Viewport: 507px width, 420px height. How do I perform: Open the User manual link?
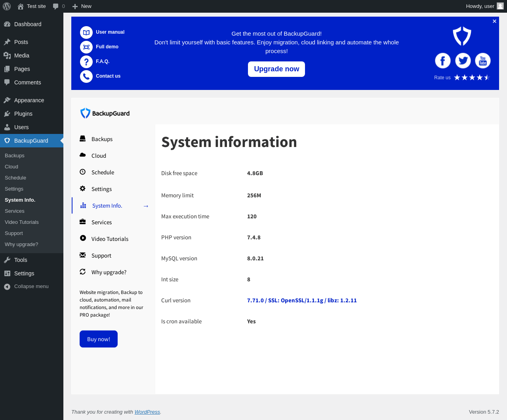(110, 32)
